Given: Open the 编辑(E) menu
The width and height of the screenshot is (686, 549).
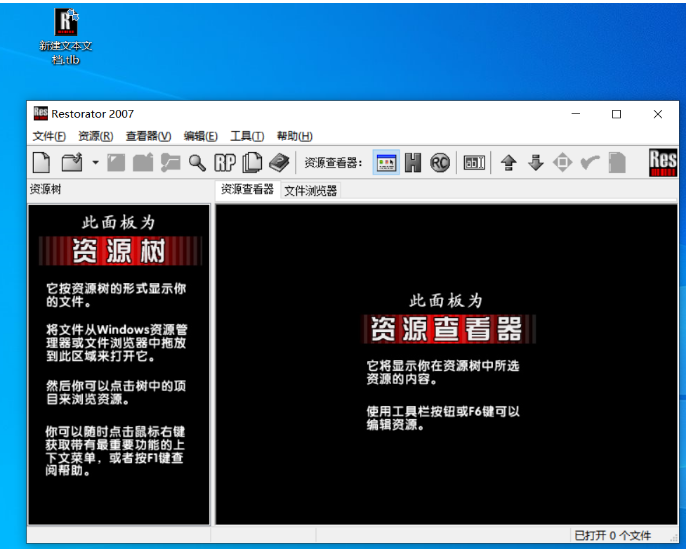Looking at the screenshot, I should [x=201, y=136].
